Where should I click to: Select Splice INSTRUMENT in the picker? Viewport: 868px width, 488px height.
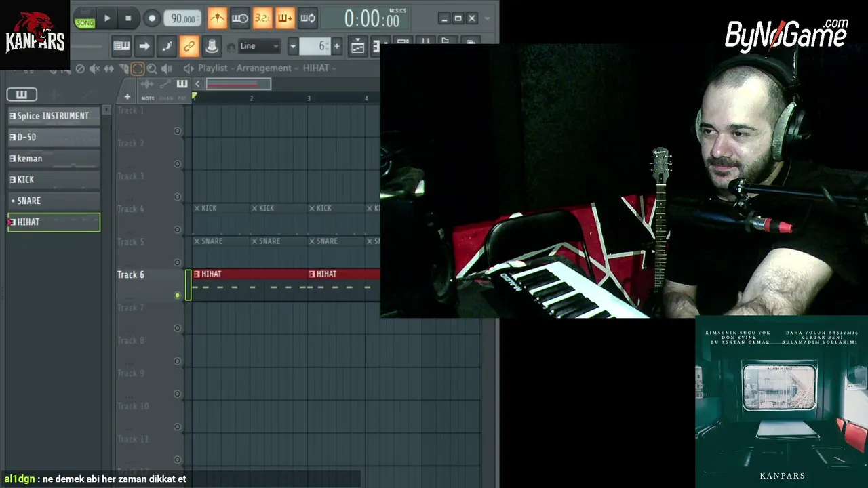pos(54,116)
